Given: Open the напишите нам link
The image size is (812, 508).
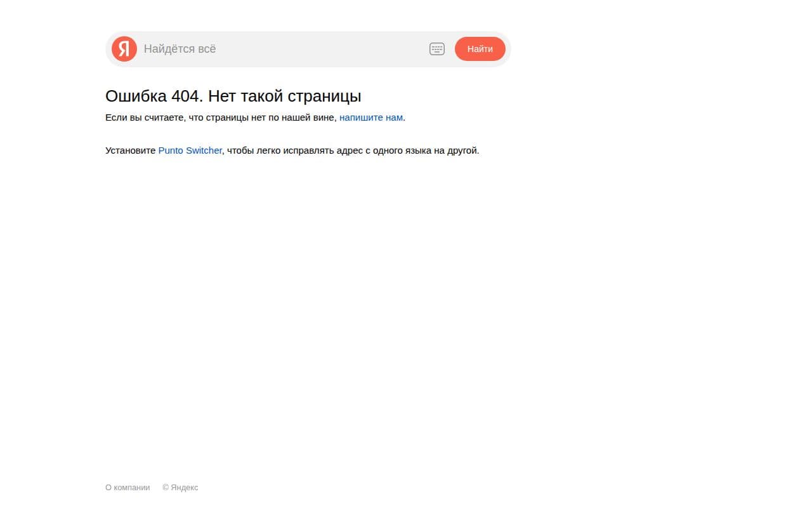Looking at the screenshot, I should point(371,117).
